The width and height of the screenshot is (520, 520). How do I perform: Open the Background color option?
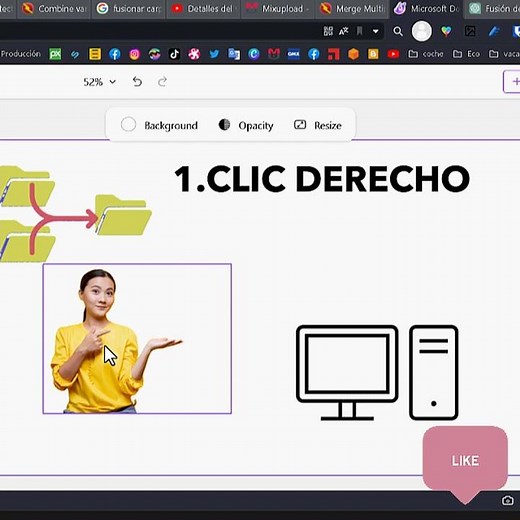[x=159, y=125]
